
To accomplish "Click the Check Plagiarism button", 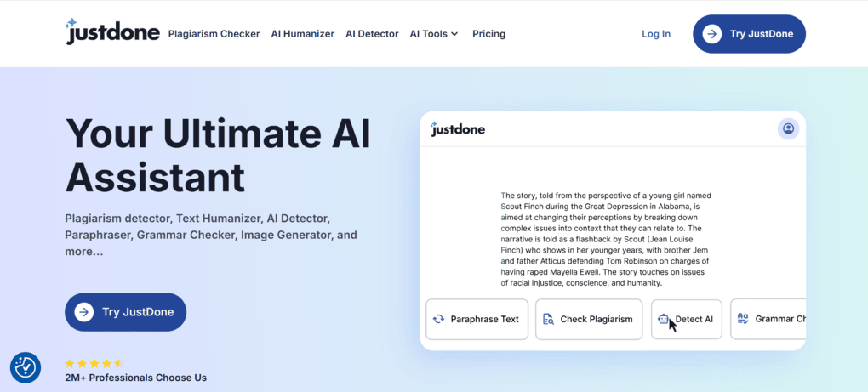I will click(x=589, y=319).
